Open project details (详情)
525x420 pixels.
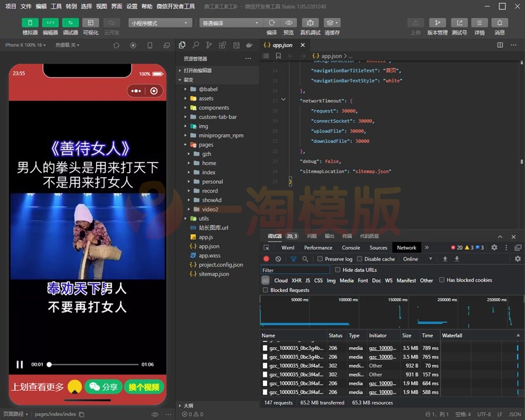(480, 22)
